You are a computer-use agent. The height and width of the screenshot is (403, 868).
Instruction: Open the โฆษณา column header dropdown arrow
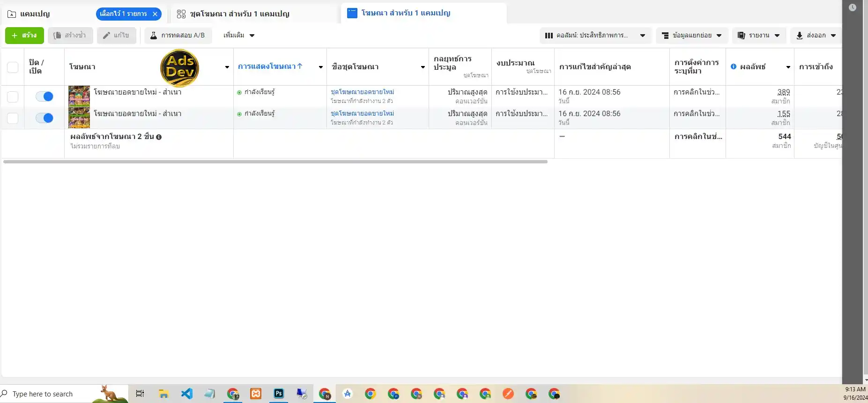(227, 67)
